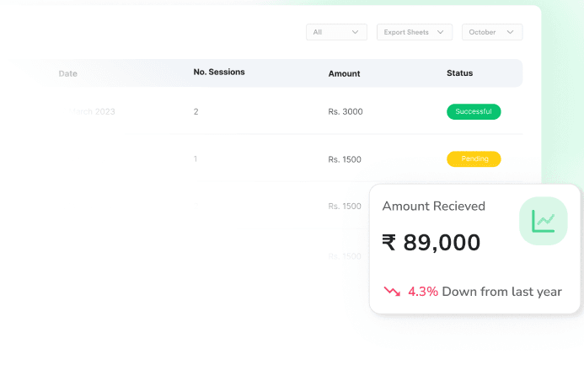Click the Pending status badge
This screenshot has height=392, width=584.
(x=474, y=158)
